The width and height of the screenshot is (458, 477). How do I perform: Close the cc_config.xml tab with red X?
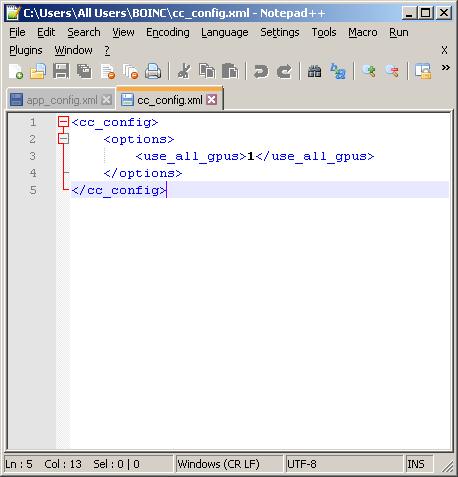pyautogui.click(x=212, y=99)
